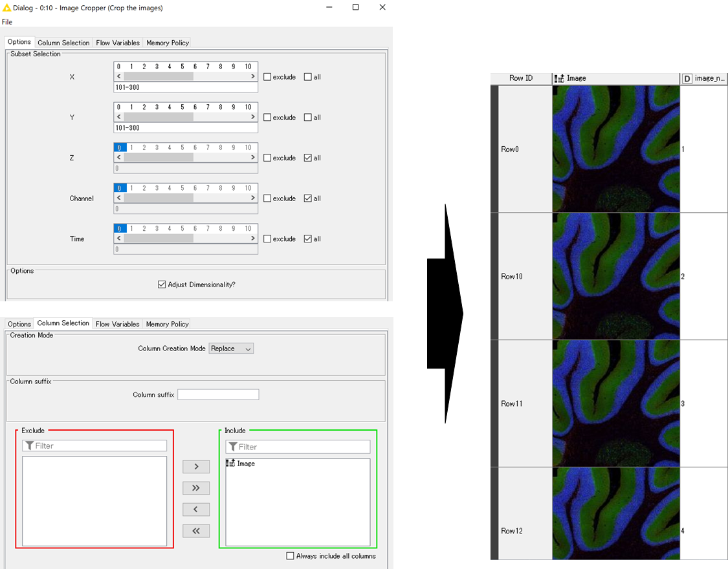
Task: Select the Row0 cropped image thumbnail
Action: pyautogui.click(x=616, y=149)
